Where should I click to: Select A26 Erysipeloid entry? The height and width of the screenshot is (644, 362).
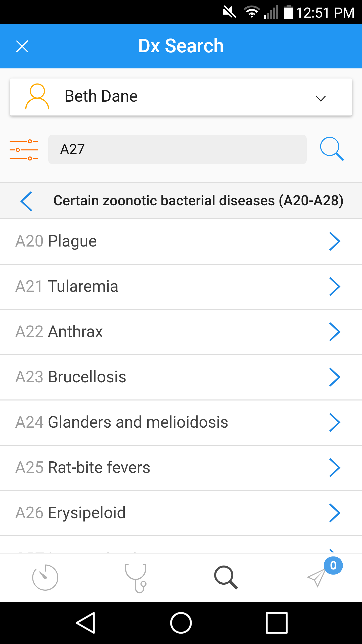(x=181, y=513)
